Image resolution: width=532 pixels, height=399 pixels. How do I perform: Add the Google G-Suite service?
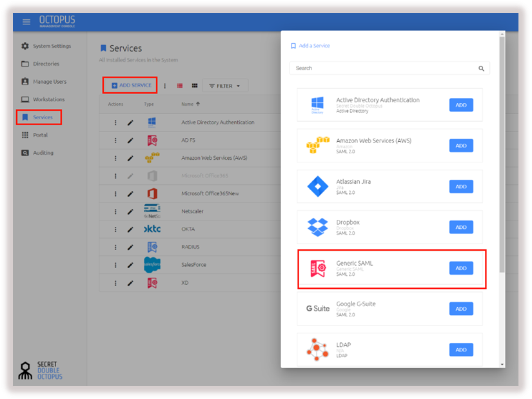(461, 309)
